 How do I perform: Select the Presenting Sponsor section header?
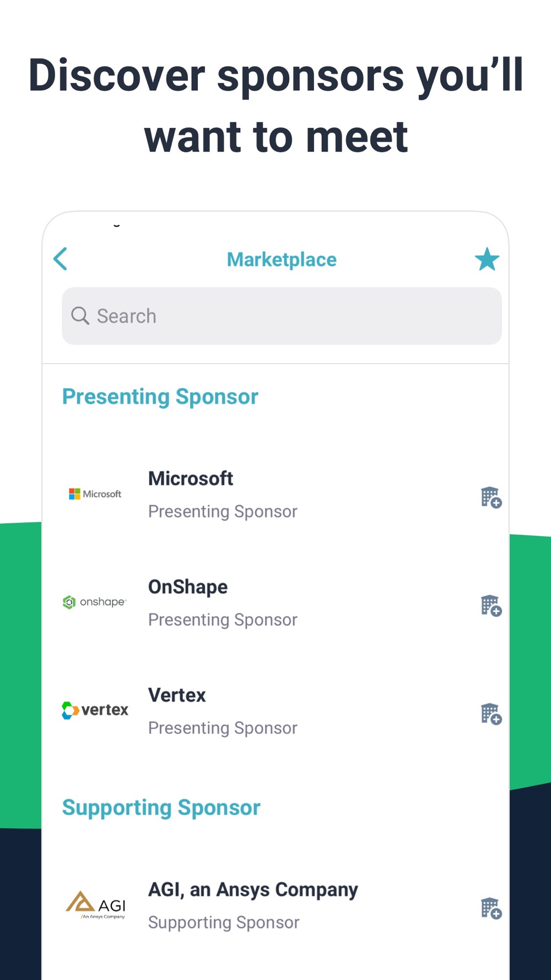[x=160, y=397]
